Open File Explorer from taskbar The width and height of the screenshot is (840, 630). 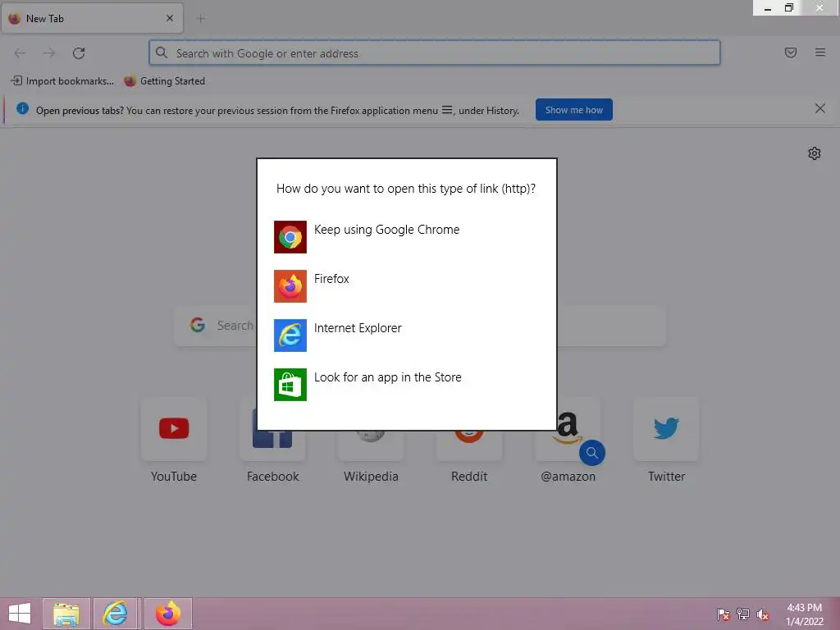pos(66,614)
